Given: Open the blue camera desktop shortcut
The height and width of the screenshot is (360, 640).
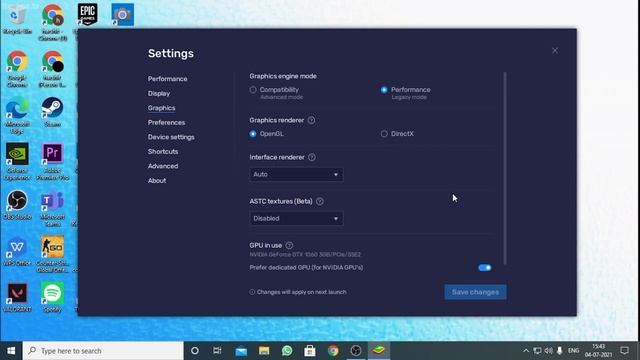Looking at the screenshot, I should [x=122, y=15].
